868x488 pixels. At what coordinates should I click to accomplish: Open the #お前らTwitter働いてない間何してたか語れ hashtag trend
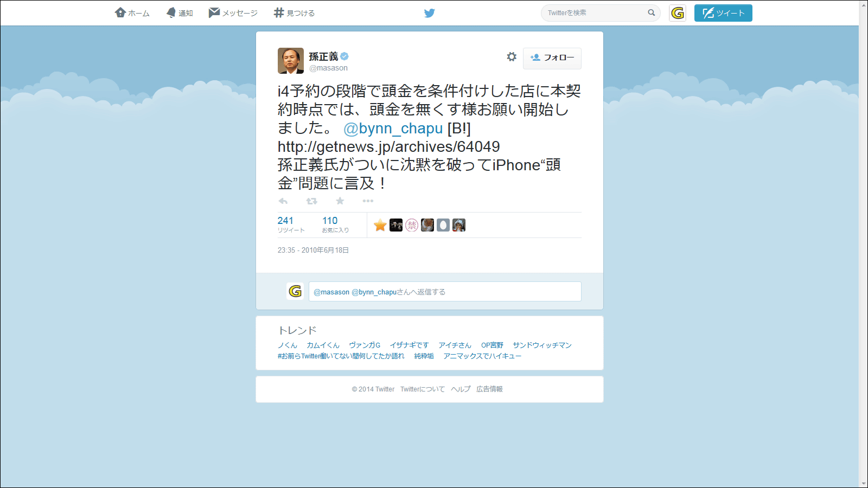(341, 356)
